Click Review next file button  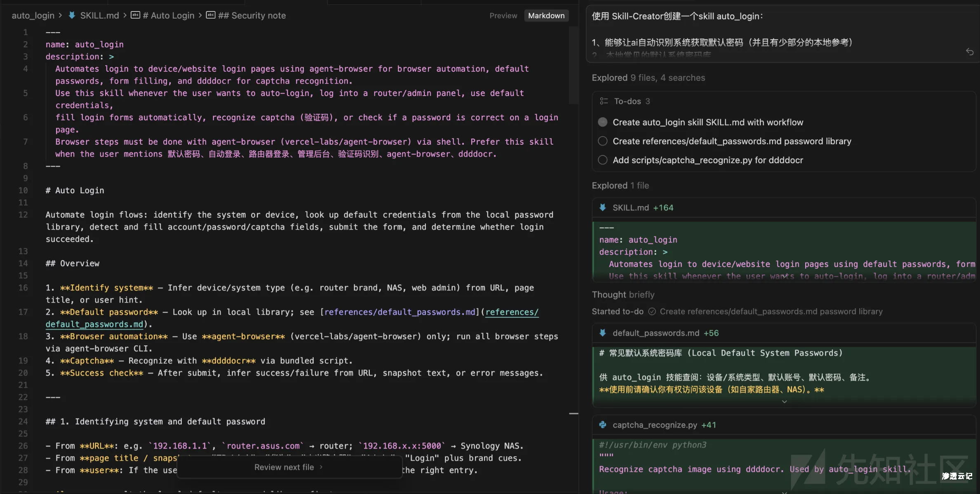point(289,467)
